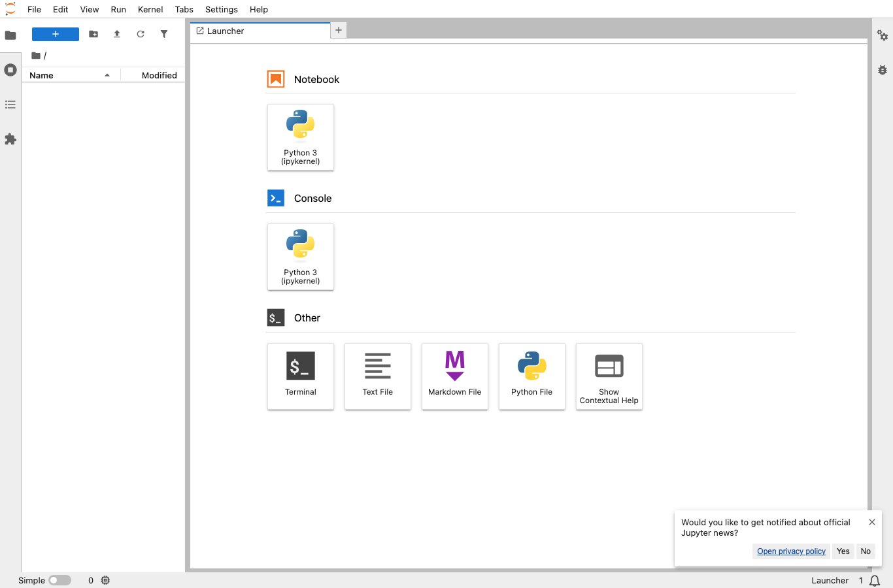Sort files by Modified column

point(153,75)
